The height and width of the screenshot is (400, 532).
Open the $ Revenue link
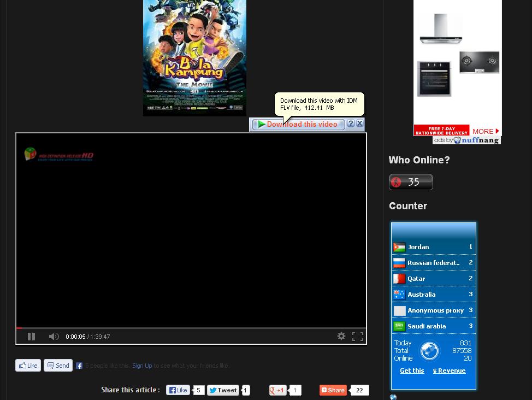(x=449, y=370)
